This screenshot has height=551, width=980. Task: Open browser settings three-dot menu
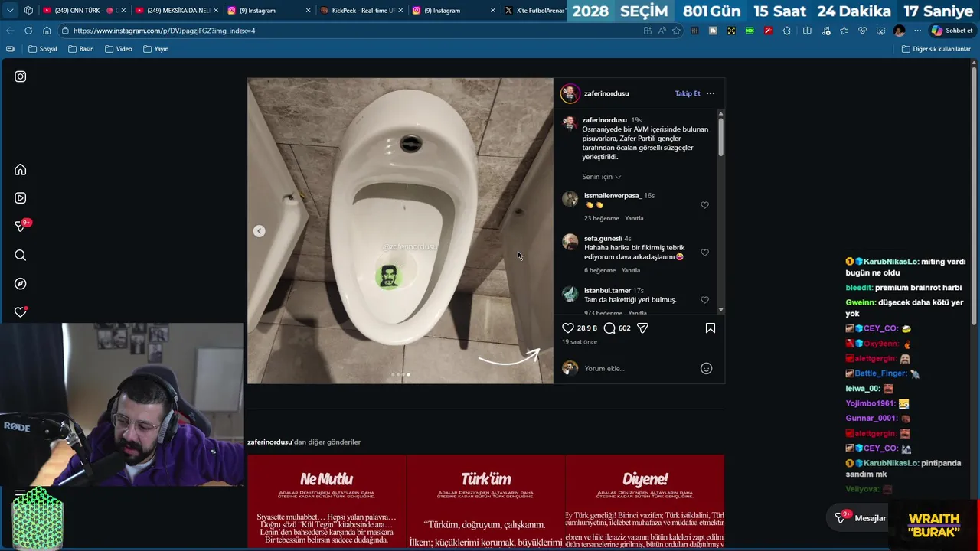coord(917,31)
